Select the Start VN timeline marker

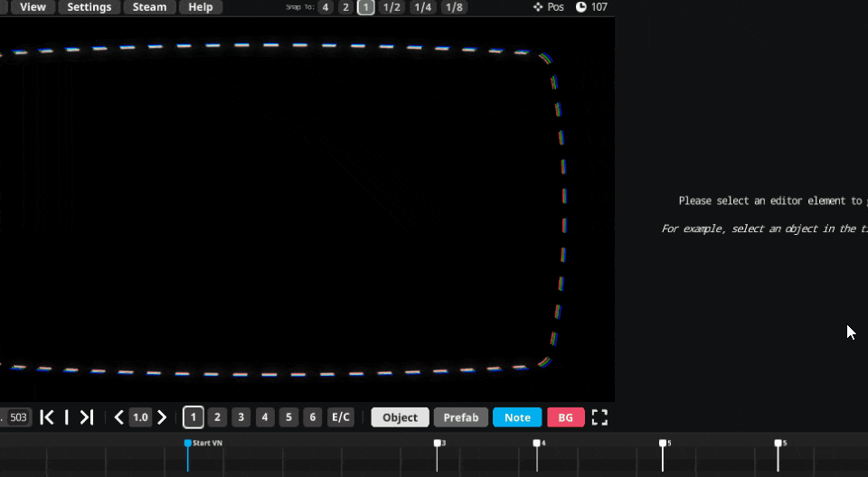(x=188, y=444)
